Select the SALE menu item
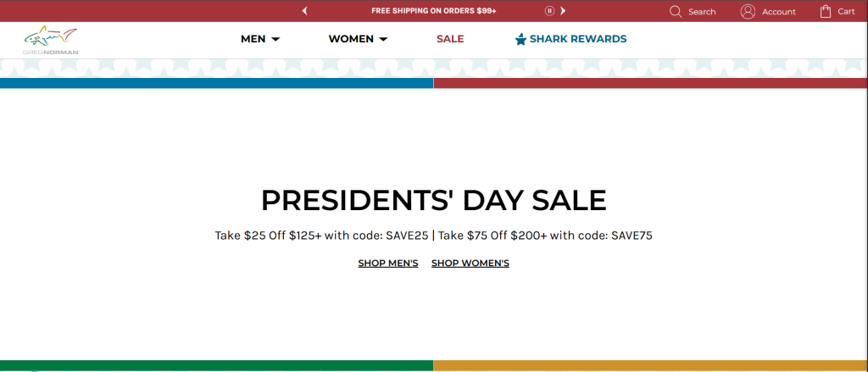Screen dimensions: 868x372 [x=450, y=39]
